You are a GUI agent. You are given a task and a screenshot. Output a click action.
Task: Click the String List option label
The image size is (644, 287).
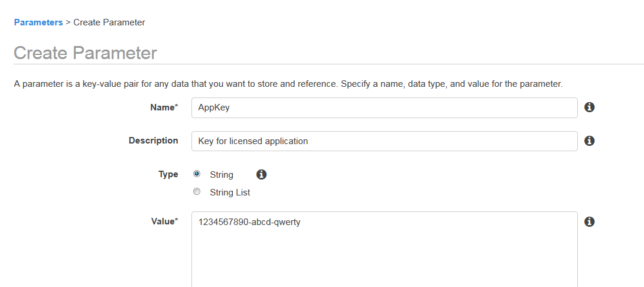[x=230, y=192]
